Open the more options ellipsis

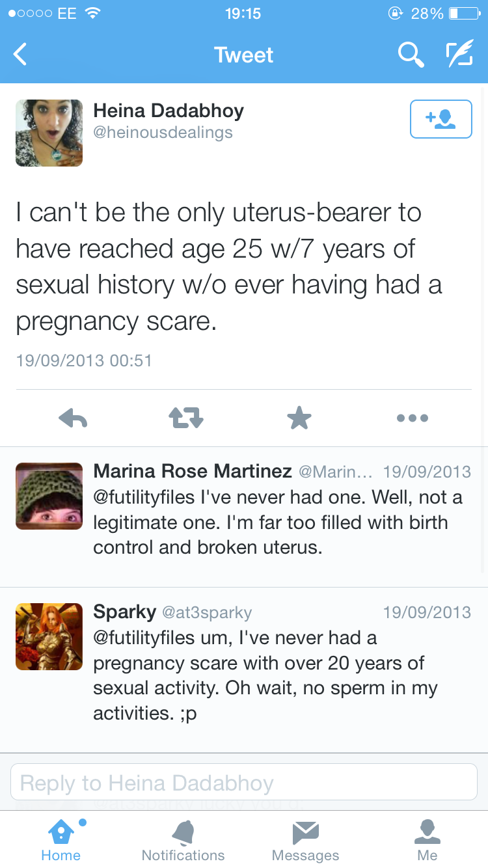coord(413,418)
